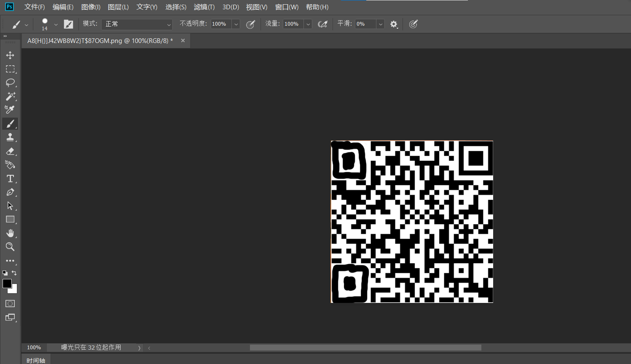Viewport: 631px width, 364px height.
Task: Select the Lasso tool
Action: [x=10, y=83]
